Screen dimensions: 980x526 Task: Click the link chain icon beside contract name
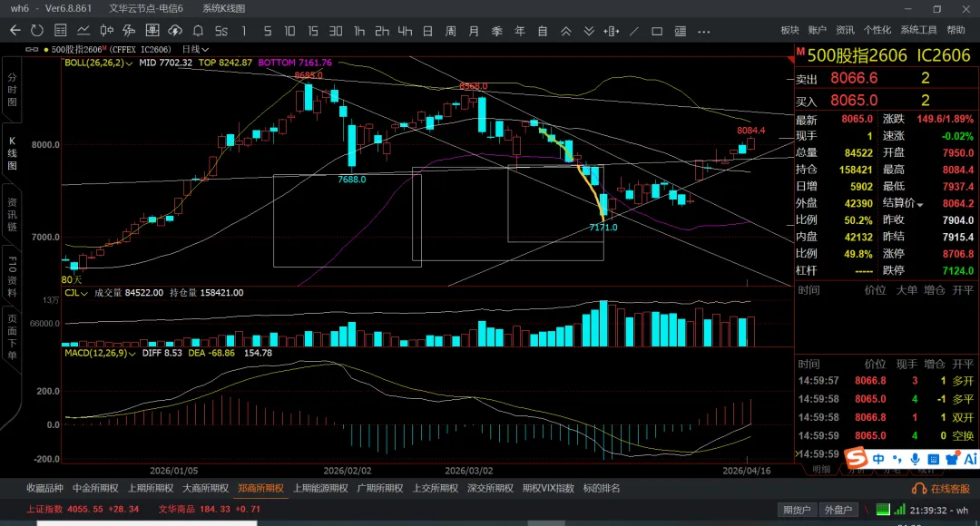coord(31,49)
